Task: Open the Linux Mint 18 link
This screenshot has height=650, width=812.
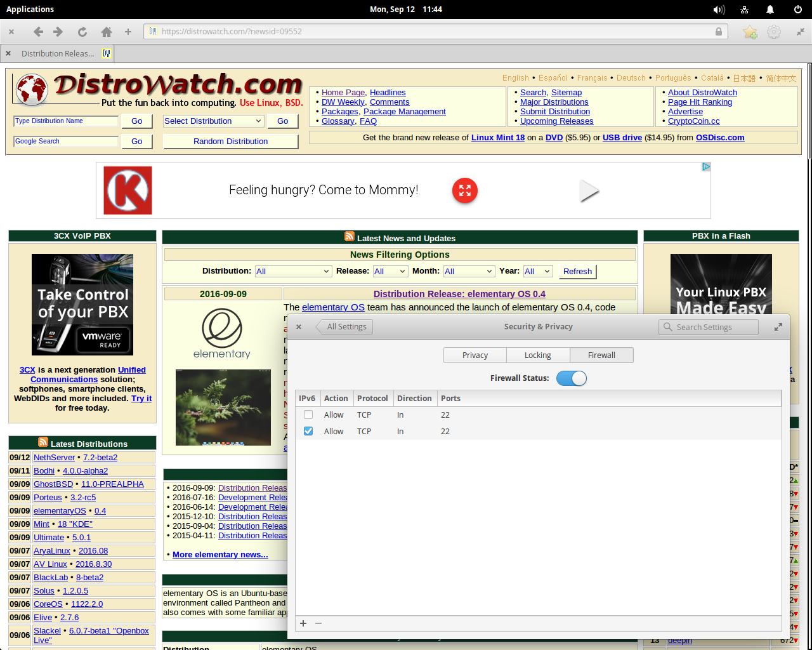Action: coord(498,138)
